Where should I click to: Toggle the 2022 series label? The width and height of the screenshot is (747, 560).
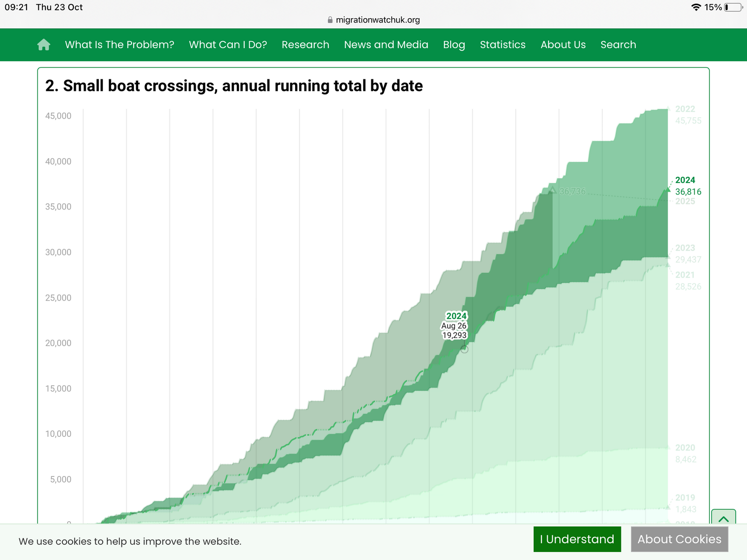pyautogui.click(x=685, y=109)
